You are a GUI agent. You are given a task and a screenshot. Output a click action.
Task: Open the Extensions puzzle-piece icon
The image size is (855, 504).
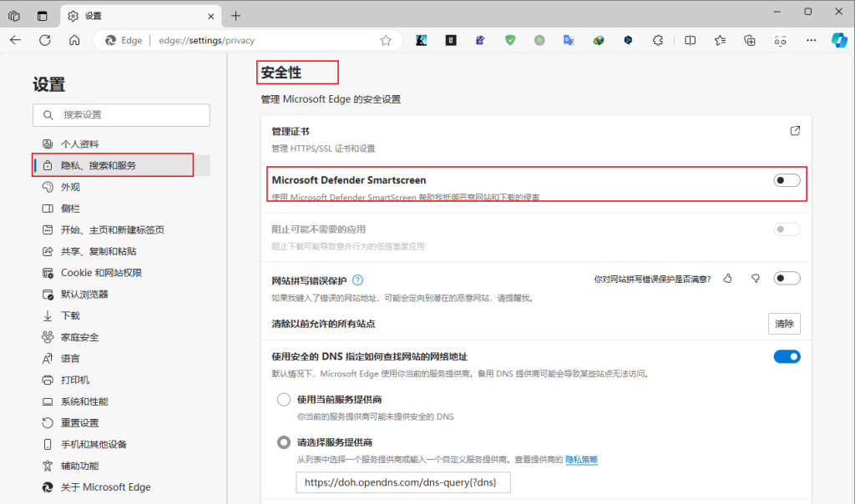click(658, 40)
